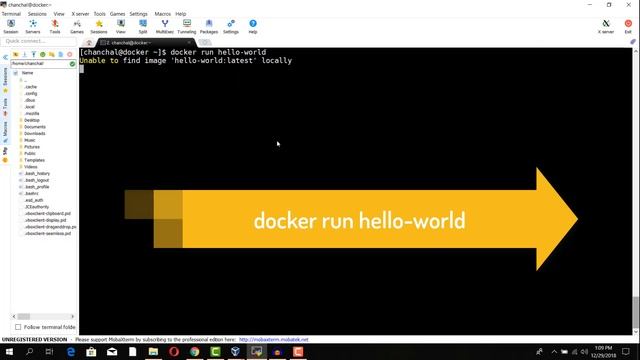Screen dimensions: 640x360
Task: Open a new terminal tab button
Action: 204,42
